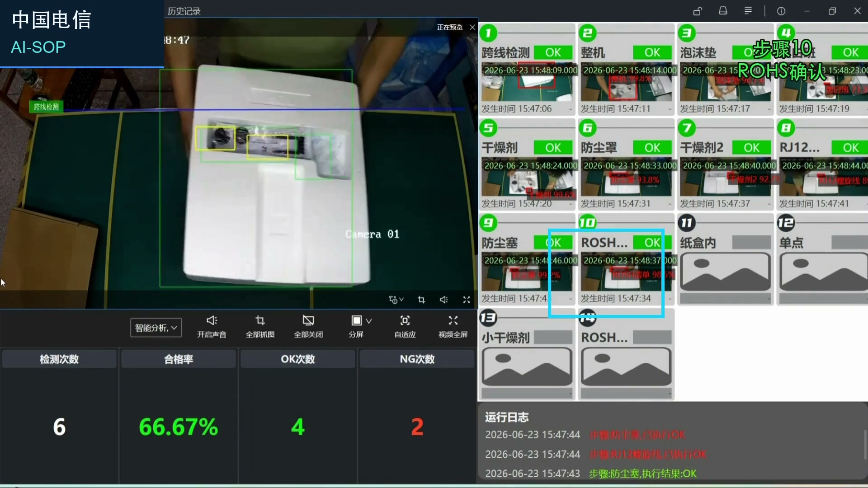868x488 pixels.
Task: Select the OK次数 value 4
Action: [298, 427]
